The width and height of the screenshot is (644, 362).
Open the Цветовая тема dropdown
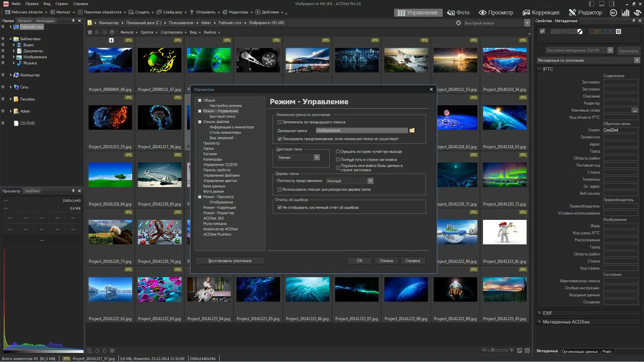pos(316,158)
